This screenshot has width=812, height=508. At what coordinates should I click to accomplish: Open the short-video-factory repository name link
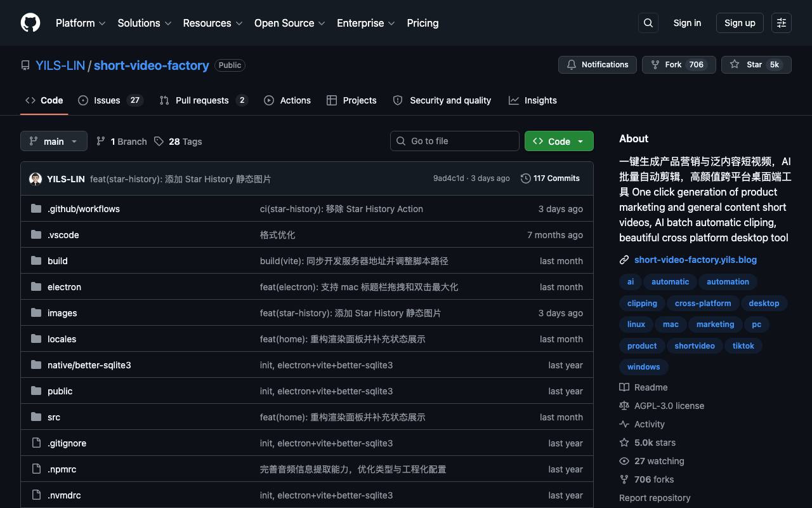(x=152, y=65)
